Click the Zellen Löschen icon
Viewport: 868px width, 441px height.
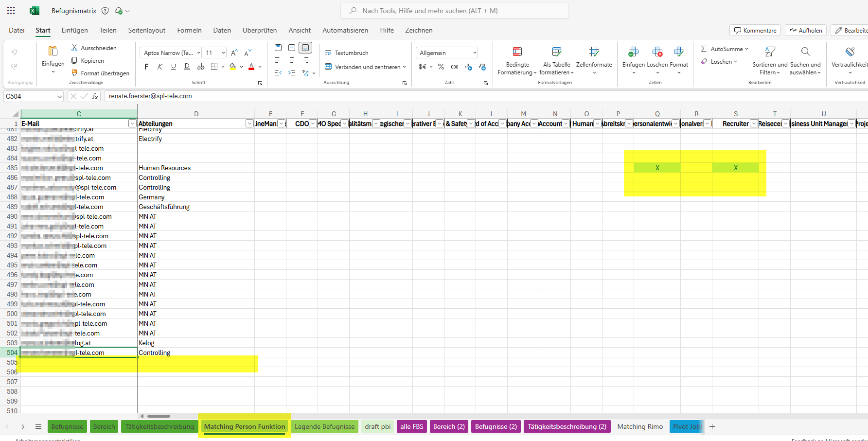[657, 52]
